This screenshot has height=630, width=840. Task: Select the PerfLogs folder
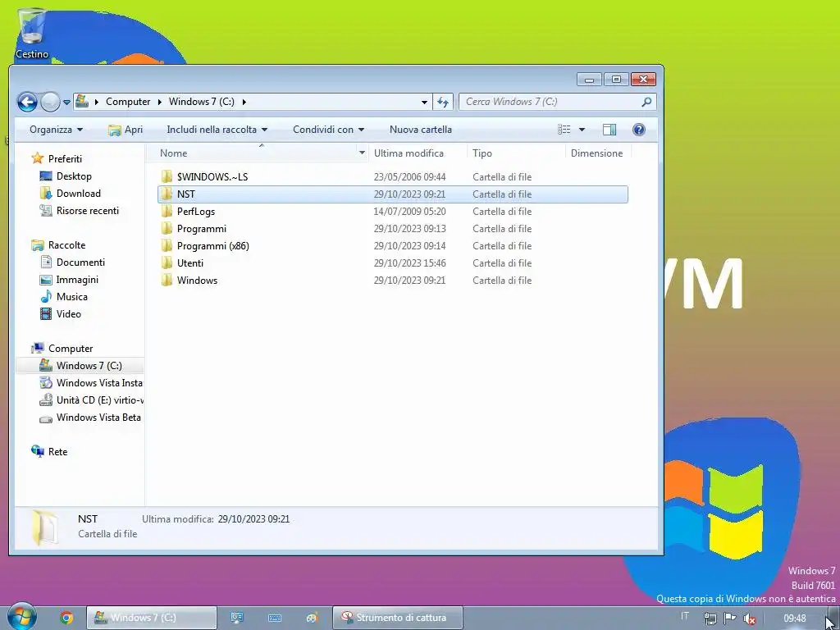click(195, 212)
